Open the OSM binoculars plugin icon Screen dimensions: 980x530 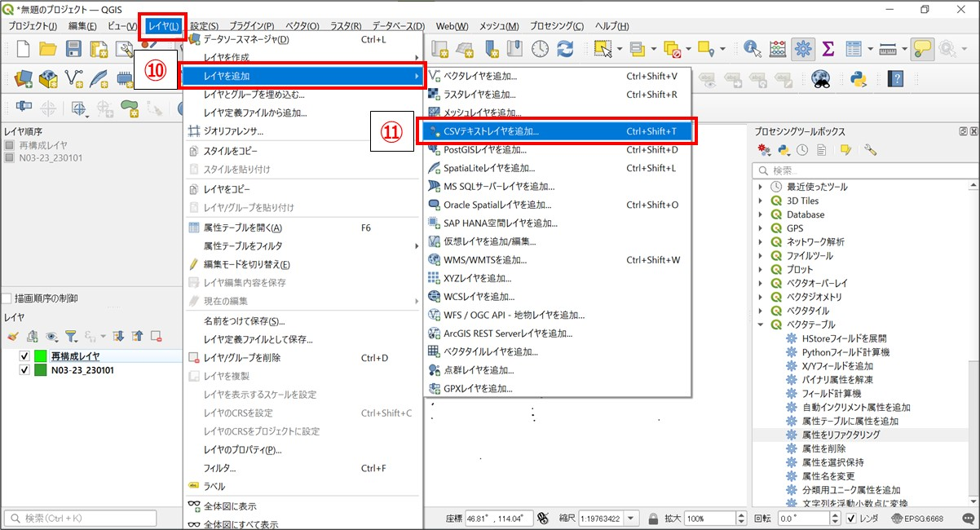coord(820,79)
